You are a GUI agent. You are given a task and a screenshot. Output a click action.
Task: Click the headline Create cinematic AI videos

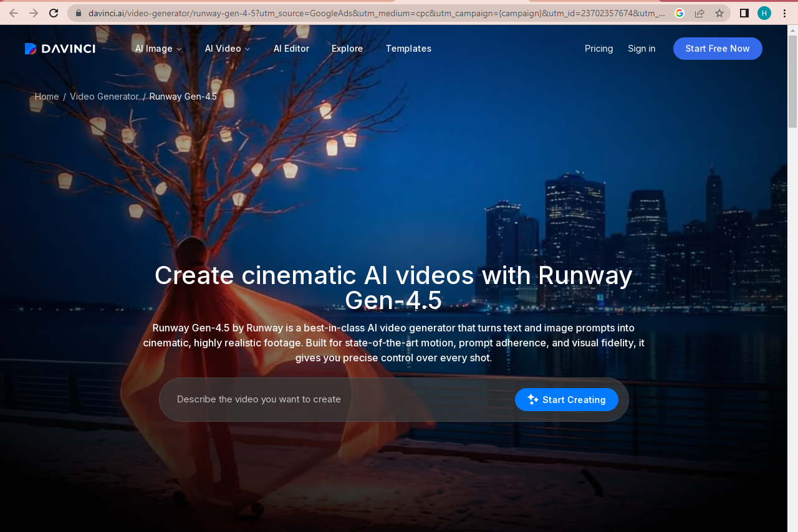click(393, 288)
